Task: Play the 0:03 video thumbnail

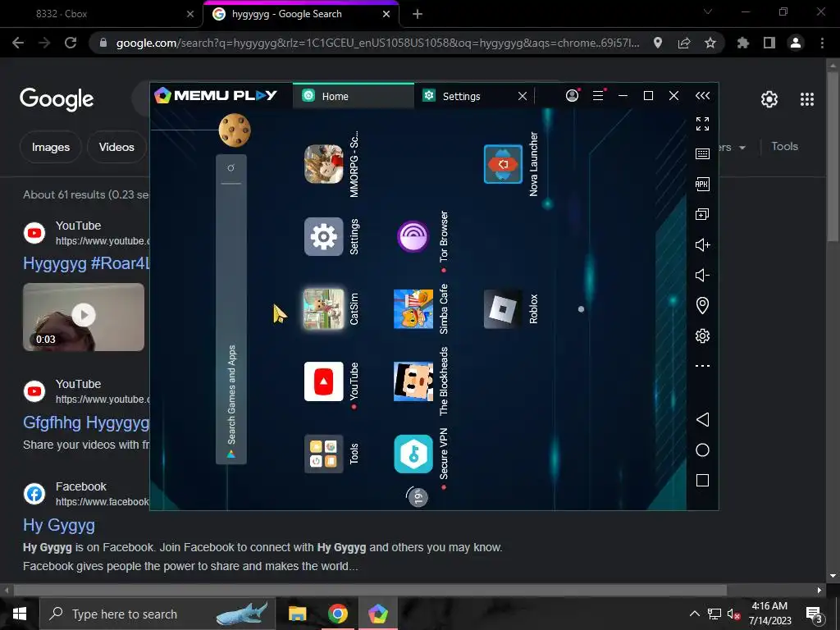Action: 84,317
